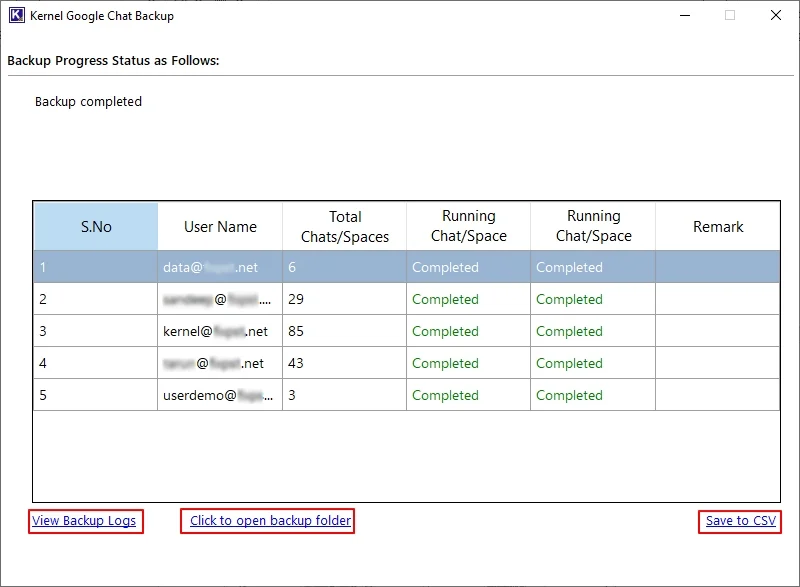The height and width of the screenshot is (587, 800).
Task: Click the first Running Chat/Space column header
Action: (467, 227)
